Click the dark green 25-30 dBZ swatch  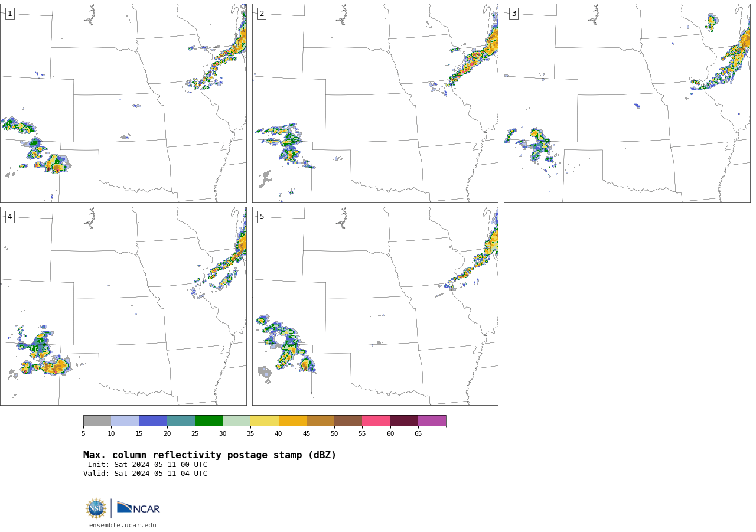pyautogui.click(x=208, y=420)
